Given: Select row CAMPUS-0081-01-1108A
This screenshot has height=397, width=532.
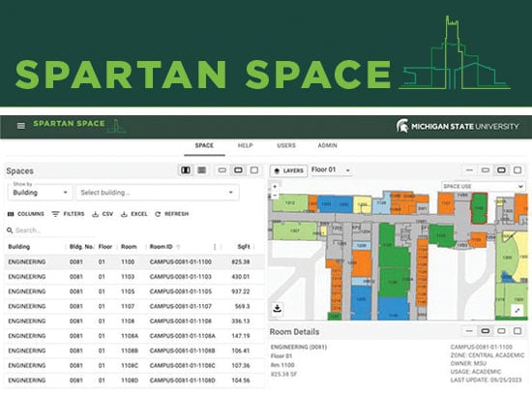Looking at the screenshot, I should tap(134, 336).
